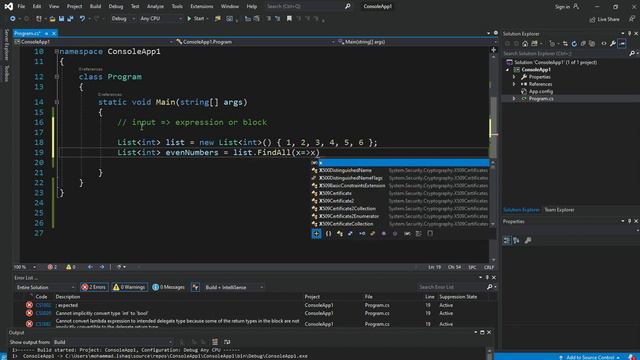This screenshot has width=640, height=360.
Task: Collapse the namespace ConsoleApp1 code block
Action: pyautogui.click(x=57, y=51)
